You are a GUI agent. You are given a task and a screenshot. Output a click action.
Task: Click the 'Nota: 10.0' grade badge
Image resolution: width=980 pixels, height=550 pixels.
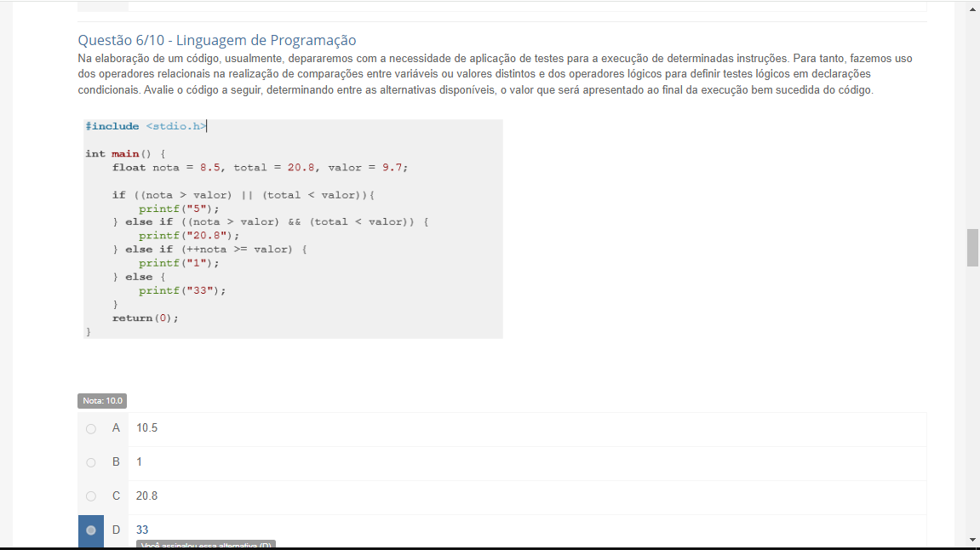[x=103, y=401]
